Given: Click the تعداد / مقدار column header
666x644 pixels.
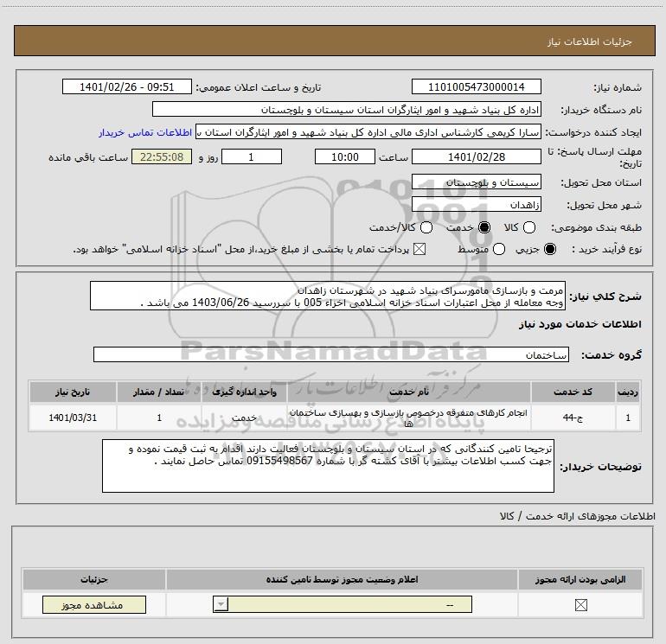Looking at the screenshot, I should pyautogui.click(x=159, y=392).
